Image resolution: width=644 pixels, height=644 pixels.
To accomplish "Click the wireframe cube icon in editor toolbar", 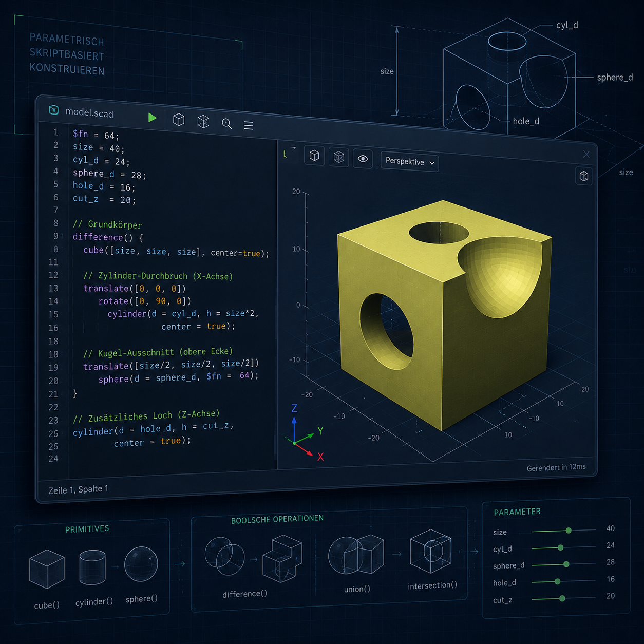I will click(x=203, y=121).
